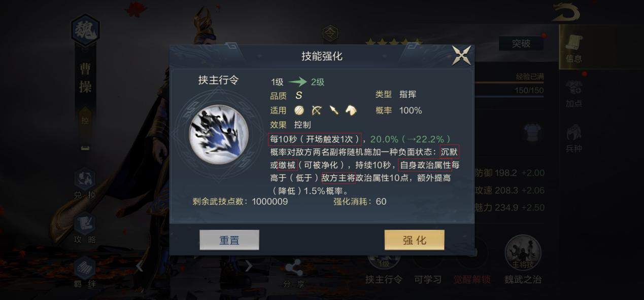Screen dimensions: 644x300
Task: Open the 加点 tab on right sidebar
Action: point(574,94)
